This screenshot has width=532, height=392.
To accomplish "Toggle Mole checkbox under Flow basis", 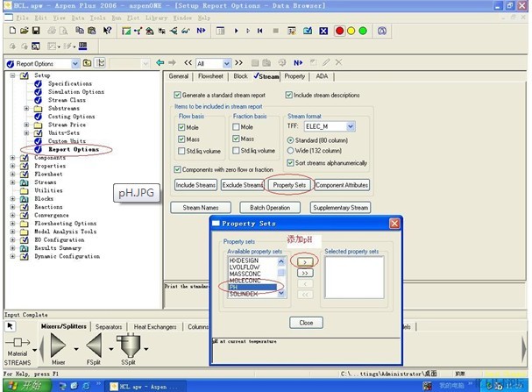I will [x=181, y=127].
